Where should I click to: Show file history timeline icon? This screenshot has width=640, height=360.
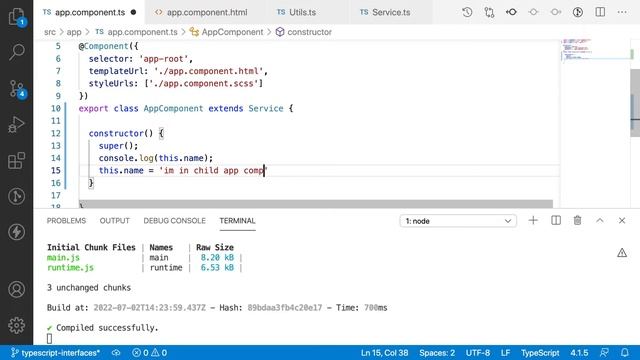click(467, 12)
